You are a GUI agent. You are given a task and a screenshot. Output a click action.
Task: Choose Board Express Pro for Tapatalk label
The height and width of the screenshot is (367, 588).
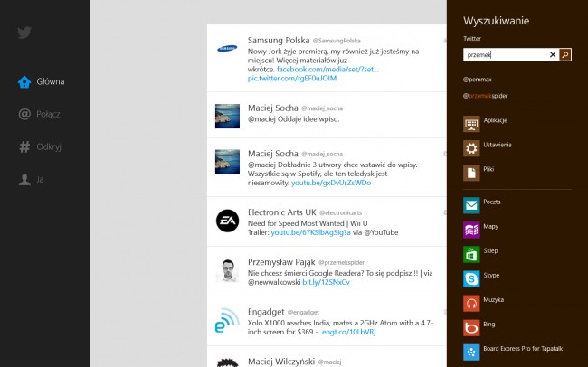(523, 349)
